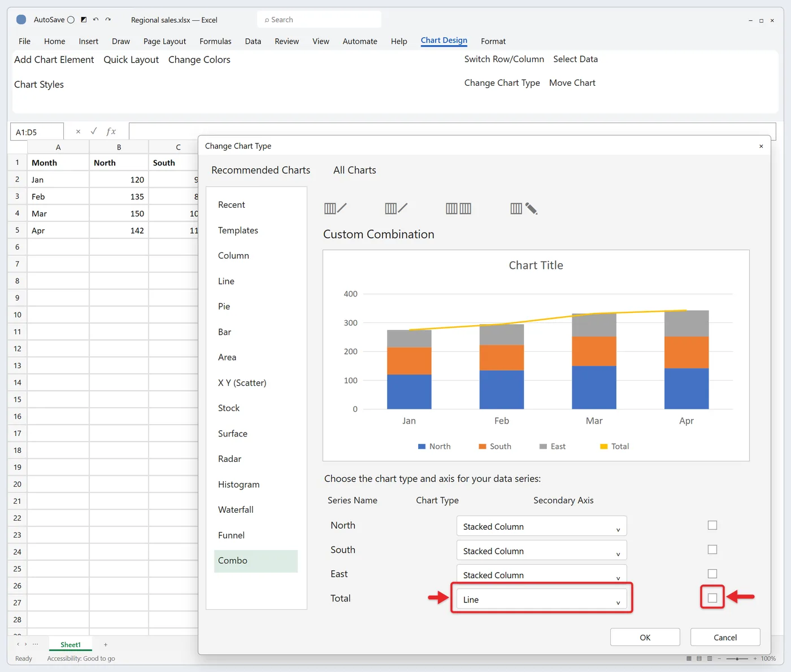791x672 pixels.
Task: Click the Name Box showing A1:D5
Action: pyautogui.click(x=37, y=132)
